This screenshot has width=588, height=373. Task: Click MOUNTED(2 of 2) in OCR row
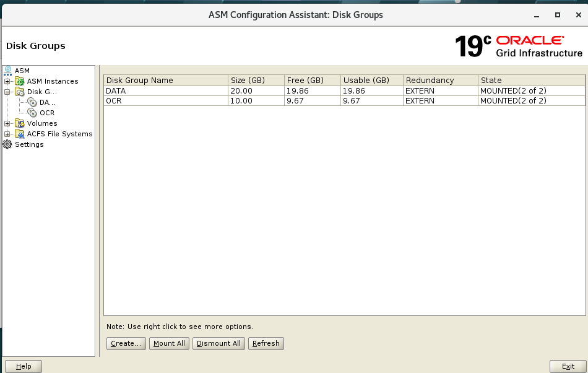coord(532,100)
